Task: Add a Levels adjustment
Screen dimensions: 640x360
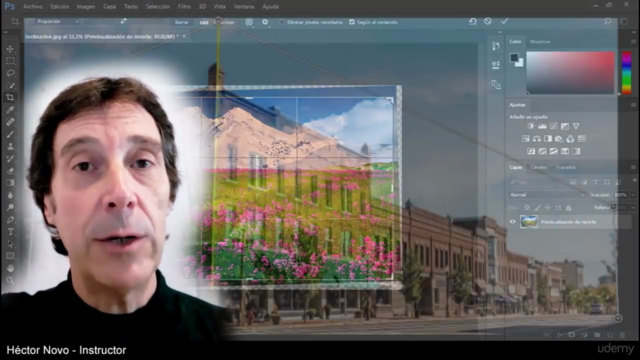Action: click(x=542, y=126)
